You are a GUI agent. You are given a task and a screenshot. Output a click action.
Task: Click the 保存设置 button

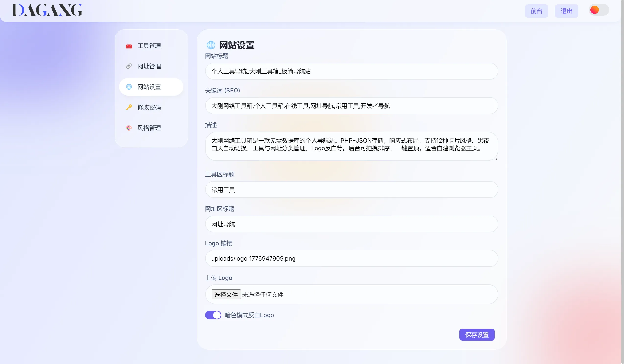coord(477,335)
